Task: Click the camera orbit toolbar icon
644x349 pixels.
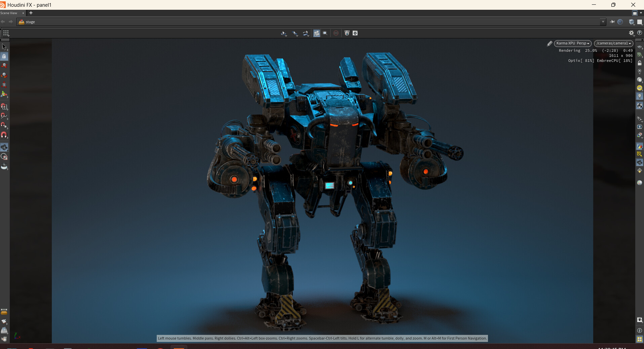Action: pyautogui.click(x=306, y=33)
